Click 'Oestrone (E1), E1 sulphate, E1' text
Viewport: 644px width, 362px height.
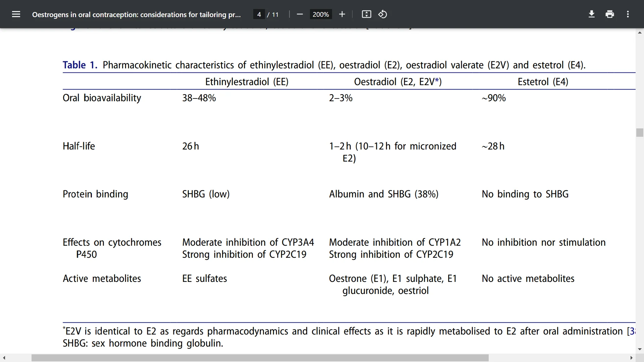point(393,279)
